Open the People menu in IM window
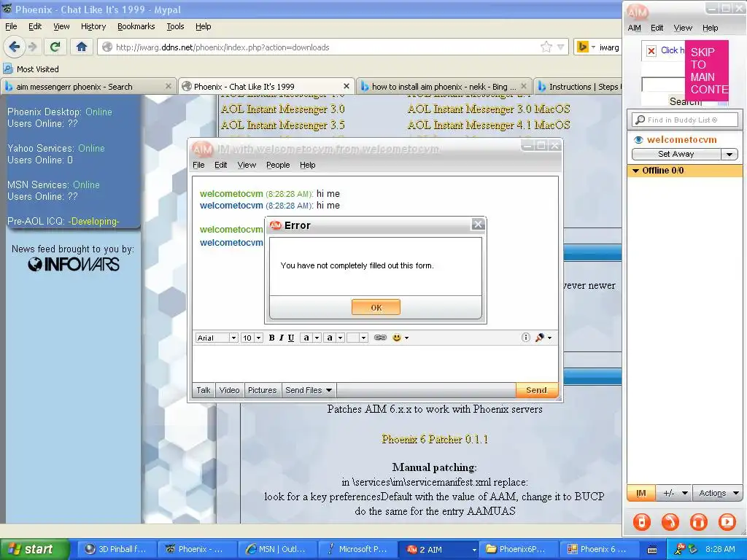 click(x=278, y=165)
